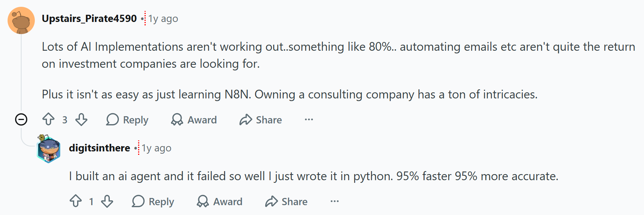Downvote digitsinthere's reply
Viewport: 644px width, 215px height.
point(107,201)
